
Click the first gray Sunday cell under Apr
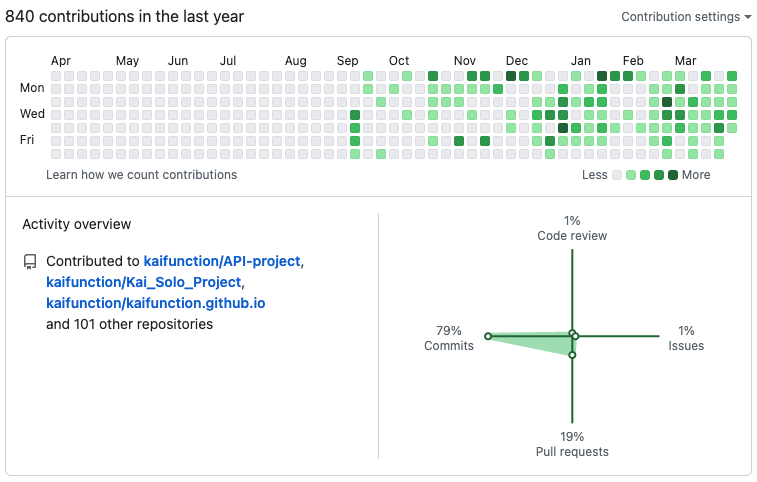tap(56, 76)
